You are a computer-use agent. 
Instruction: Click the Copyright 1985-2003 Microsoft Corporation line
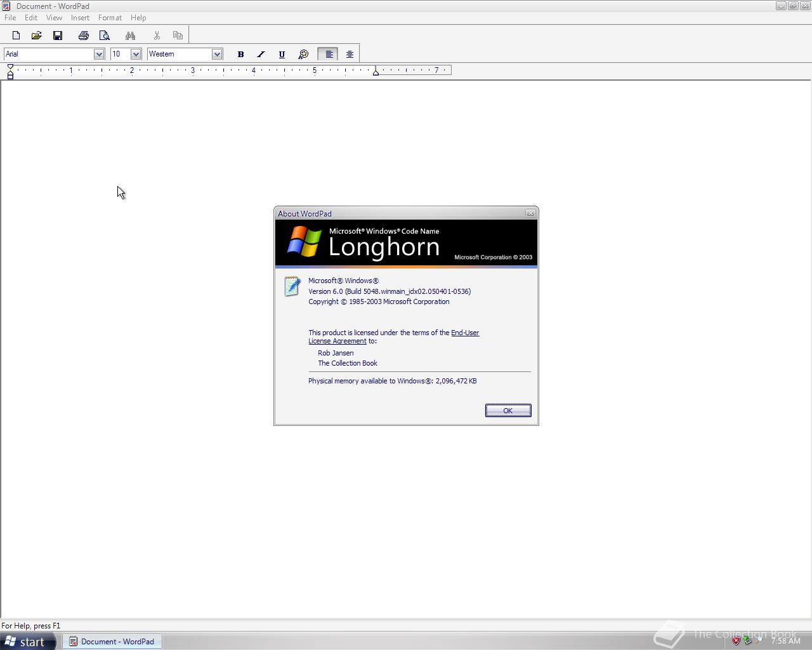[379, 302]
